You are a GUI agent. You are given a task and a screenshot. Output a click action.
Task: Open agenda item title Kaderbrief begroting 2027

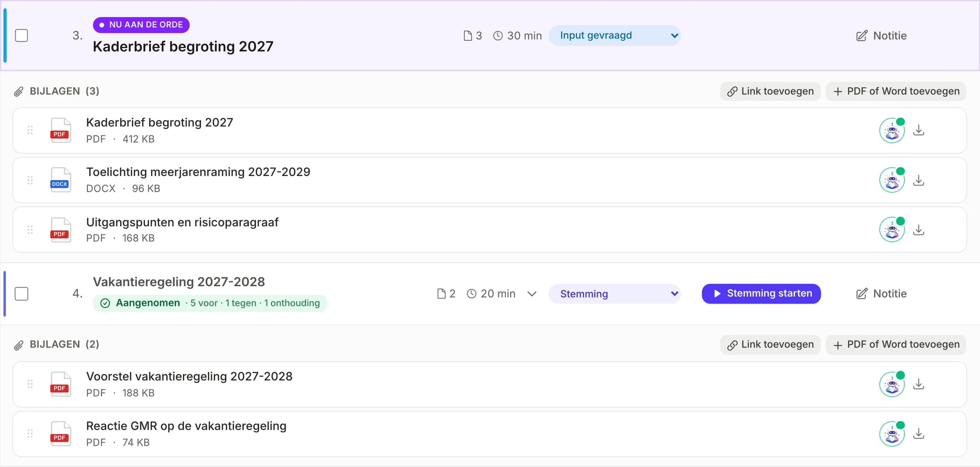click(x=183, y=47)
